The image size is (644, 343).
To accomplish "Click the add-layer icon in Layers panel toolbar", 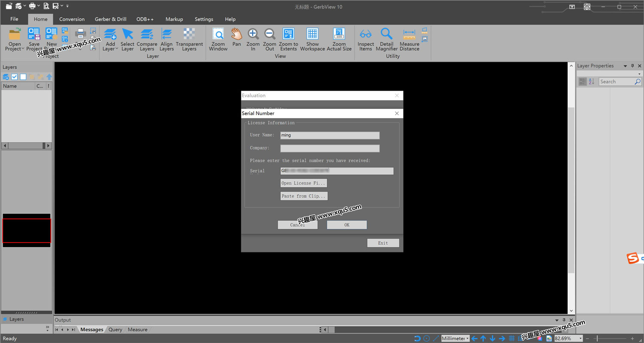I will click(6, 77).
